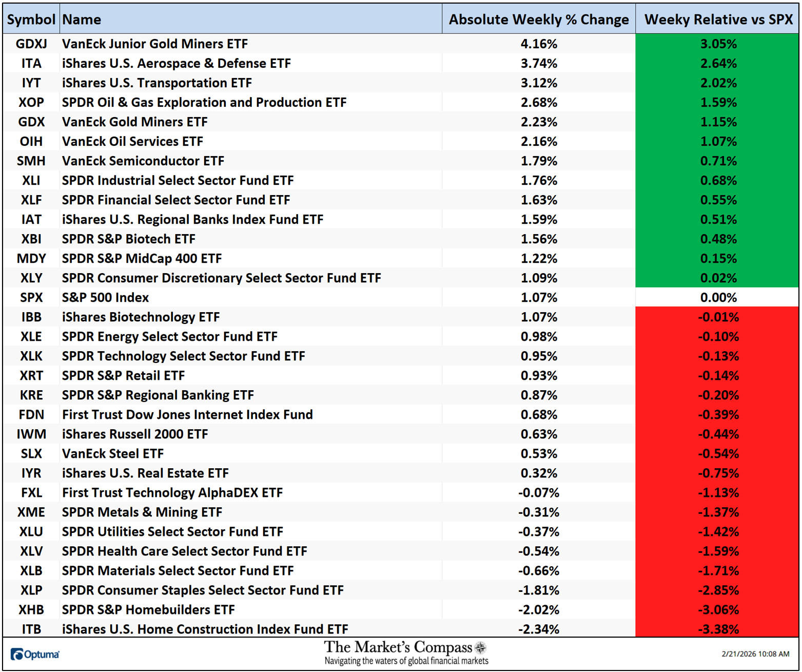Click the 1.59% absolute change for IAT

(x=539, y=219)
